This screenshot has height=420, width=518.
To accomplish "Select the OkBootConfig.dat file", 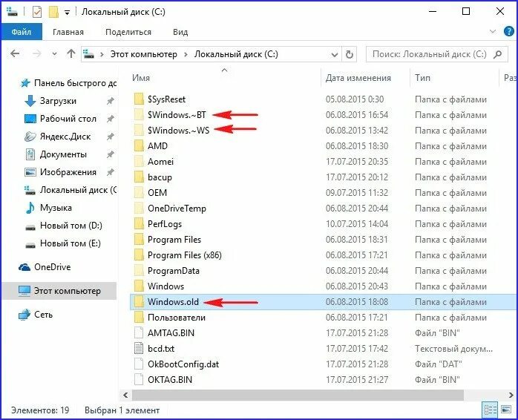I will pyautogui.click(x=183, y=364).
